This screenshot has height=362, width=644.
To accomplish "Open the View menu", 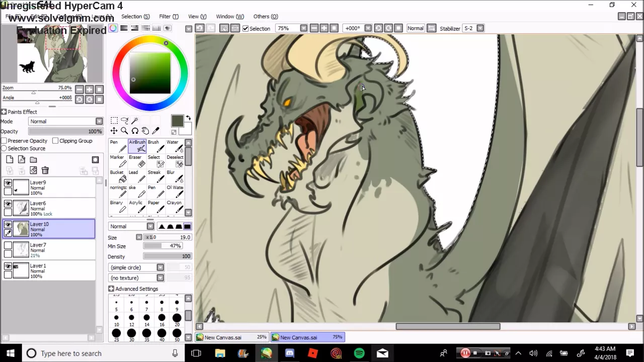I will click(197, 16).
